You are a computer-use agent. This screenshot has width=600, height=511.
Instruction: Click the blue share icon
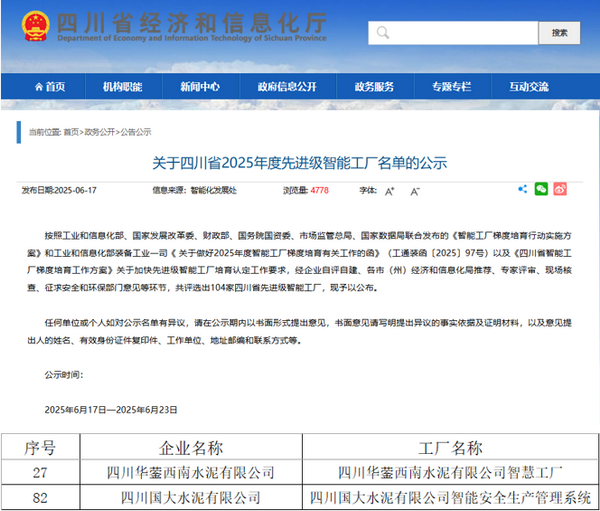[x=522, y=189]
